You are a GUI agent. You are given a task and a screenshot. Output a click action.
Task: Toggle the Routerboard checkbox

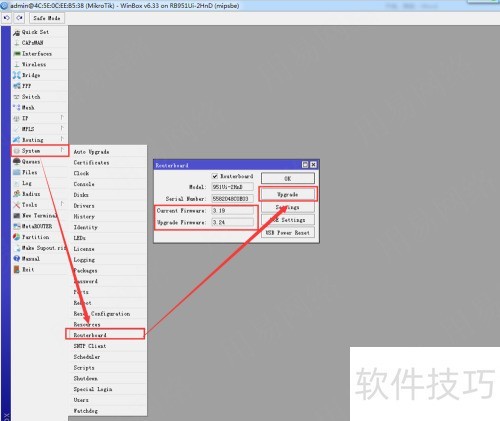(x=215, y=176)
